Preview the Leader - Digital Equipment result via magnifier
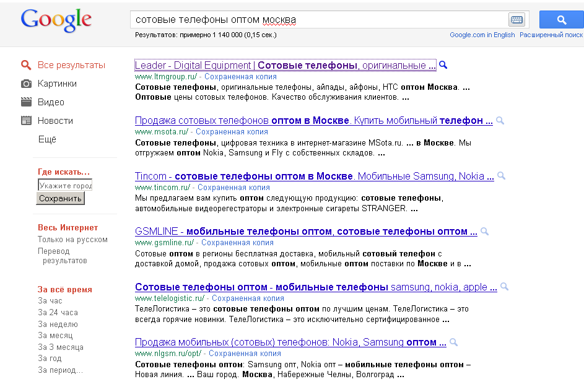584x392 pixels. tap(443, 65)
